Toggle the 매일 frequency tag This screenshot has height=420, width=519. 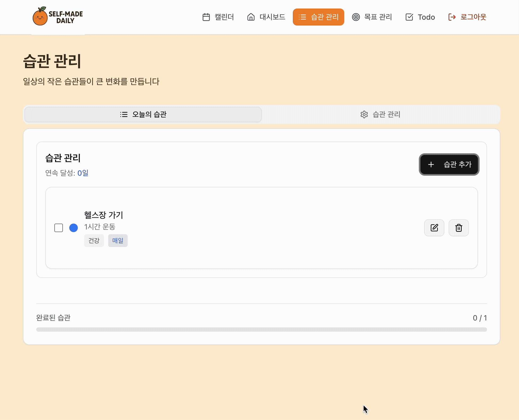pyautogui.click(x=117, y=240)
